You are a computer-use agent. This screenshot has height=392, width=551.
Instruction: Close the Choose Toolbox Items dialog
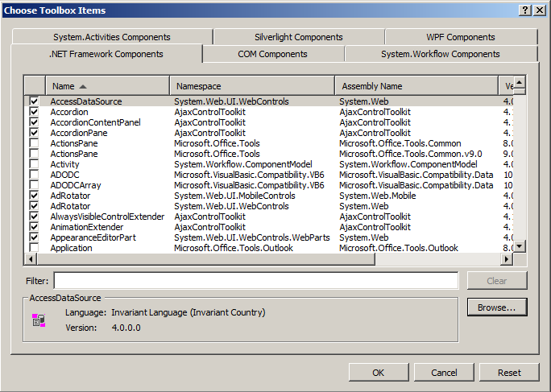click(539, 10)
